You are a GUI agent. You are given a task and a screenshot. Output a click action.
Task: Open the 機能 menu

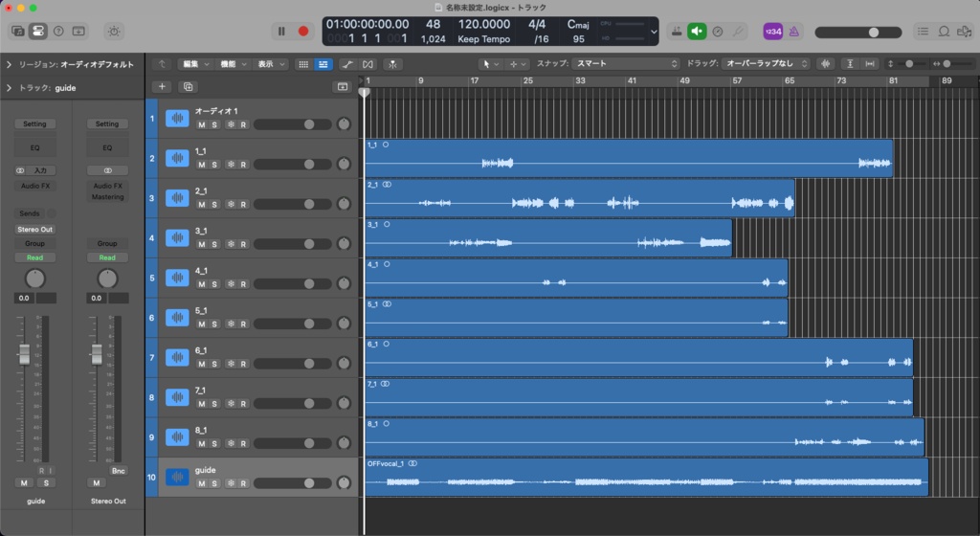point(234,64)
